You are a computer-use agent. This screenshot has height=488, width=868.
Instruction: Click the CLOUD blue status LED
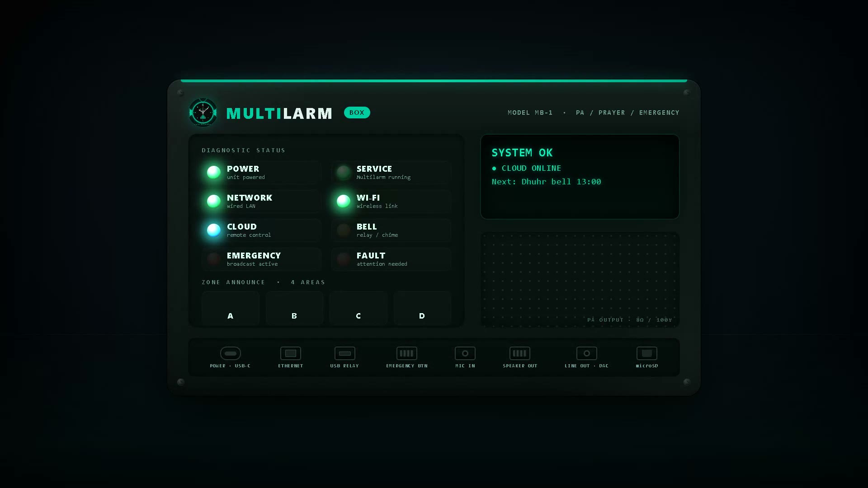(x=214, y=230)
